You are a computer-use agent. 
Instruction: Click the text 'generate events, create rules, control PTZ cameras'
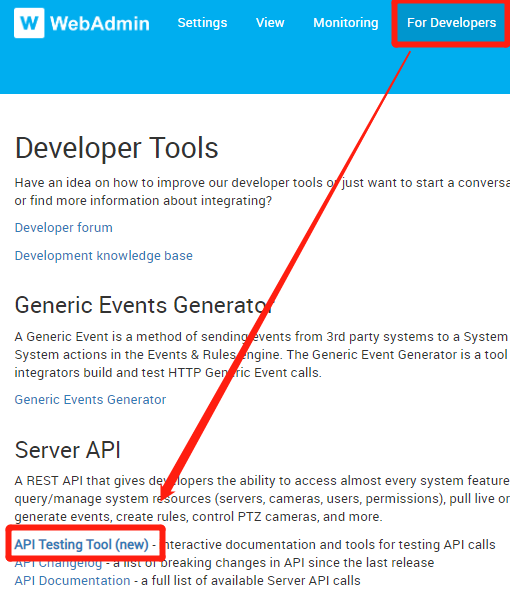[x=167, y=517]
